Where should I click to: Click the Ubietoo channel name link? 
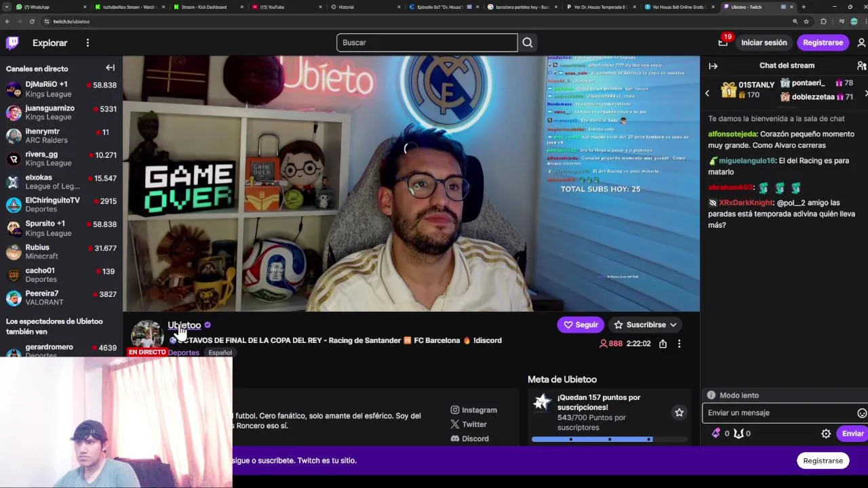coord(184,325)
